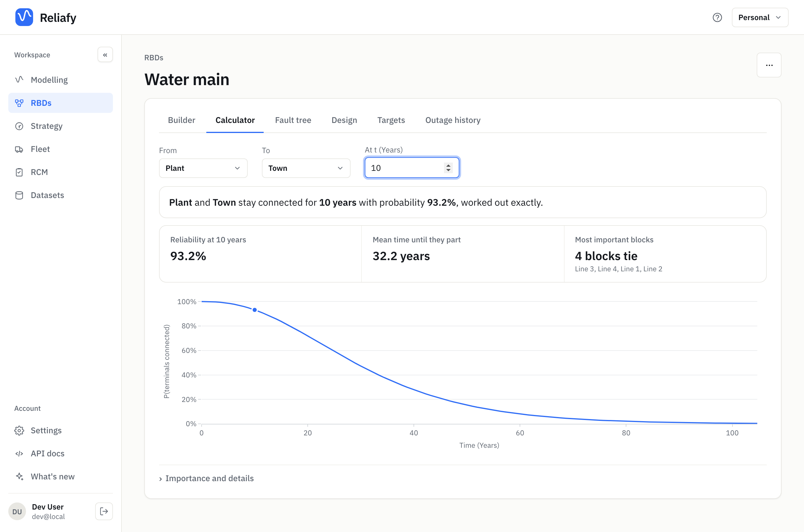Screen dimensions: 804x532
Task: Click the RBDs block diagram icon
Action: click(19, 103)
